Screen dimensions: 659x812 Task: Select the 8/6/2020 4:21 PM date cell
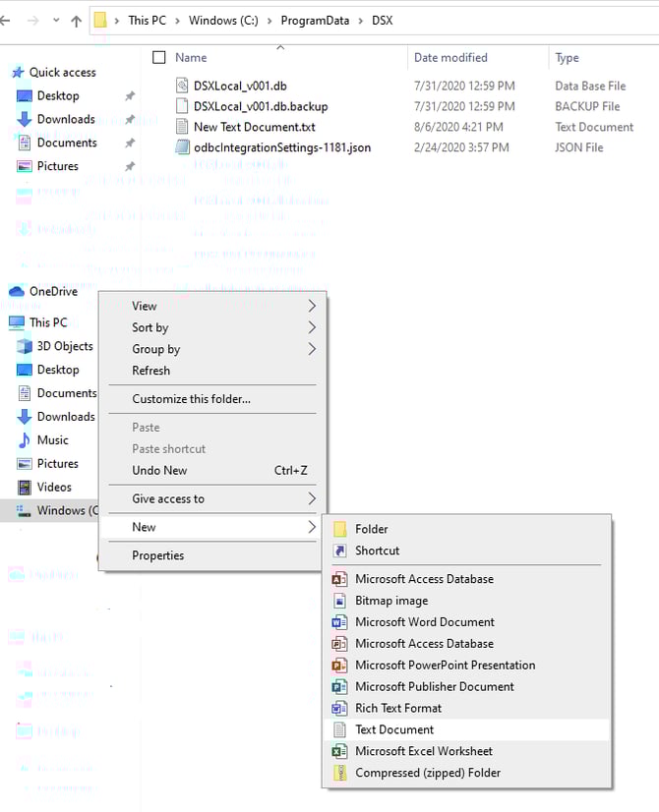458,127
